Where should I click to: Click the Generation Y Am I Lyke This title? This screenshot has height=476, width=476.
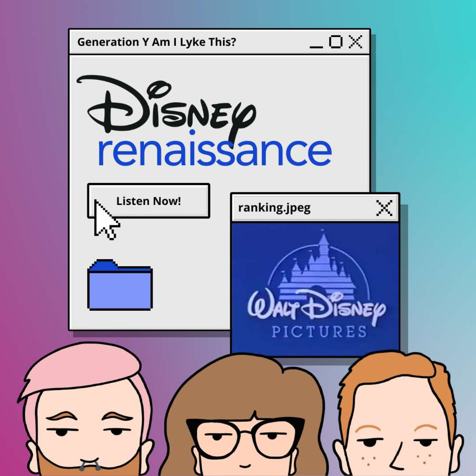[157, 42]
